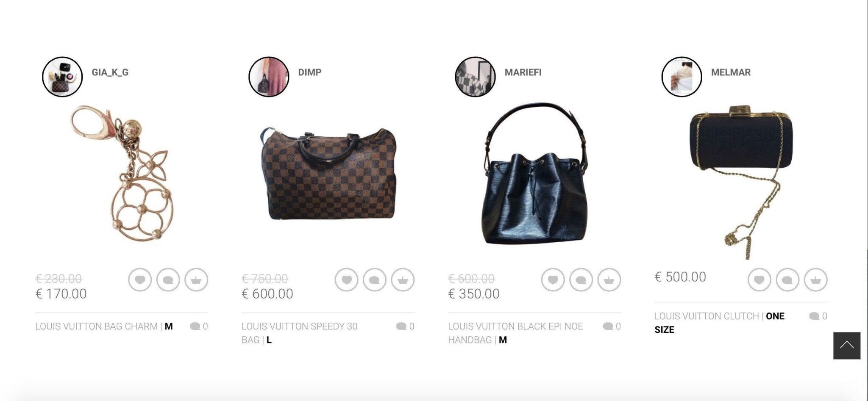Open the checkered Speedy 30 bag photo
This screenshot has width=868, height=401.
pos(328,174)
